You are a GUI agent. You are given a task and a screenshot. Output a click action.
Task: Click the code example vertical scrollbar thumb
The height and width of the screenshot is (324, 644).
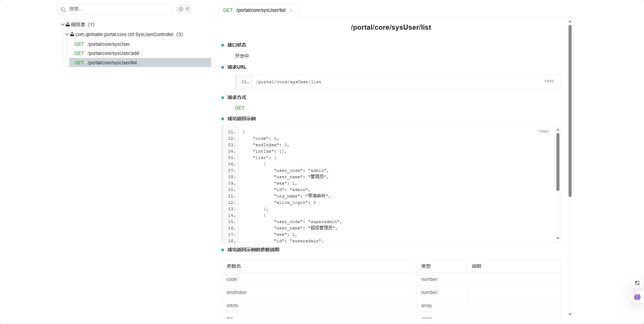(x=558, y=162)
